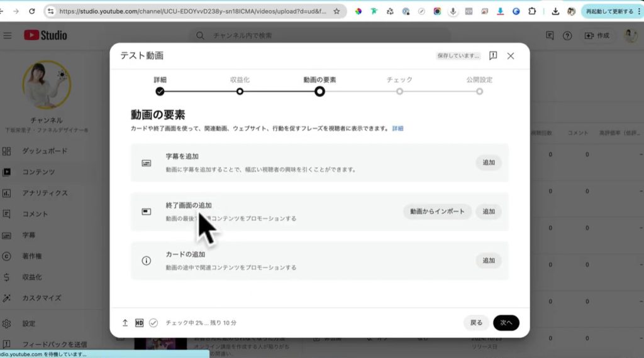The height and width of the screenshot is (358, 644).
Task: Open the 作成 create dropdown button
Action: click(x=597, y=36)
